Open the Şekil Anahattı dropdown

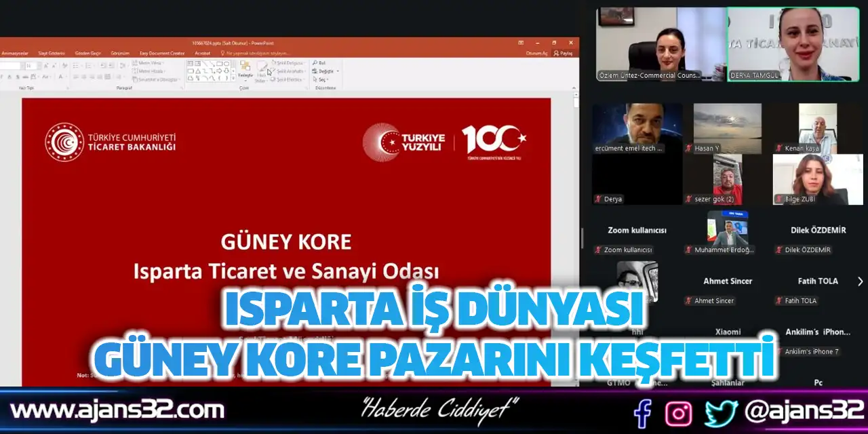coord(288,71)
